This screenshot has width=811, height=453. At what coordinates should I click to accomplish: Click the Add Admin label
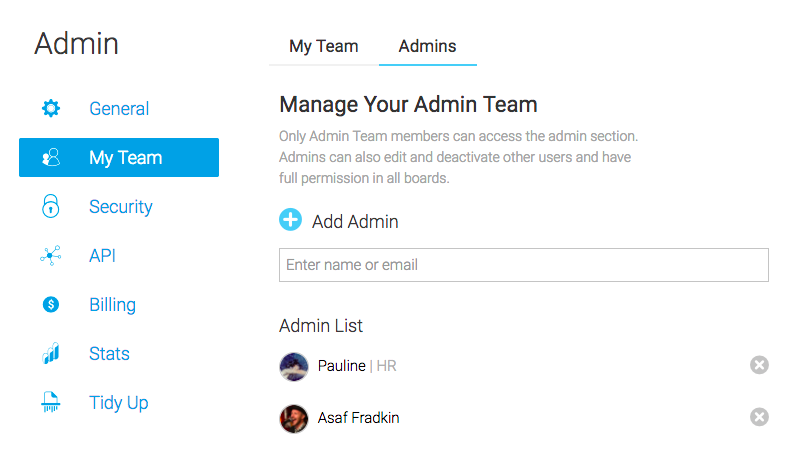[355, 222]
